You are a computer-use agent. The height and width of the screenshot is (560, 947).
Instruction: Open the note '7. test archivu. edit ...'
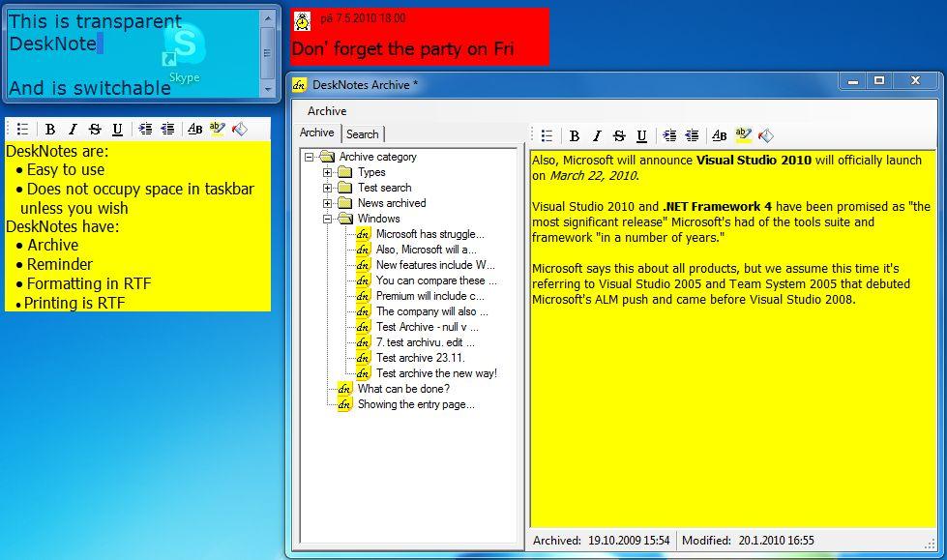(426, 342)
